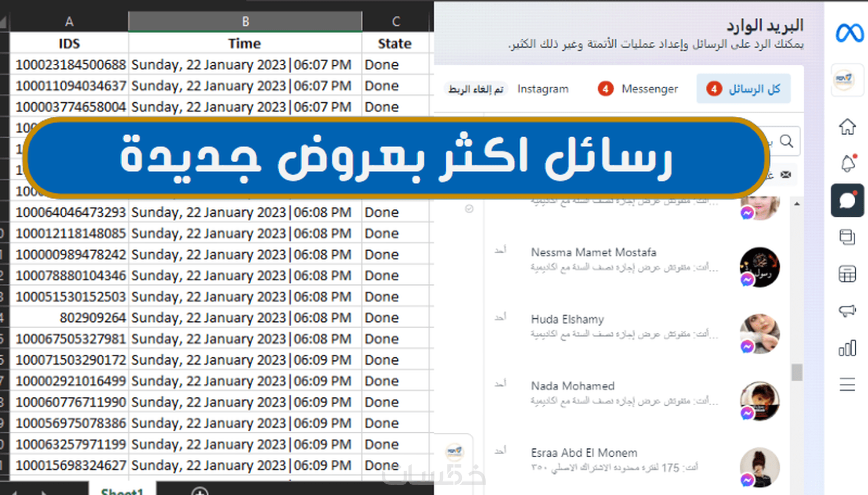
Task: Open the posts and content icon
Action: click(x=847, y=237)
